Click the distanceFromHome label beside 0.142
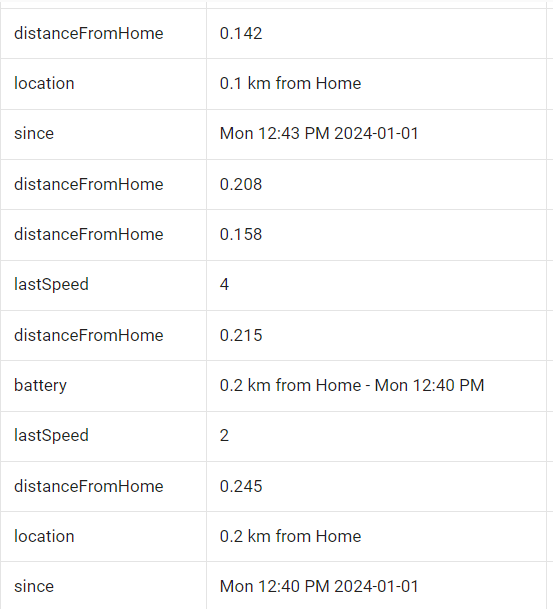The image size is (553, 609). [x=89, y=33]
